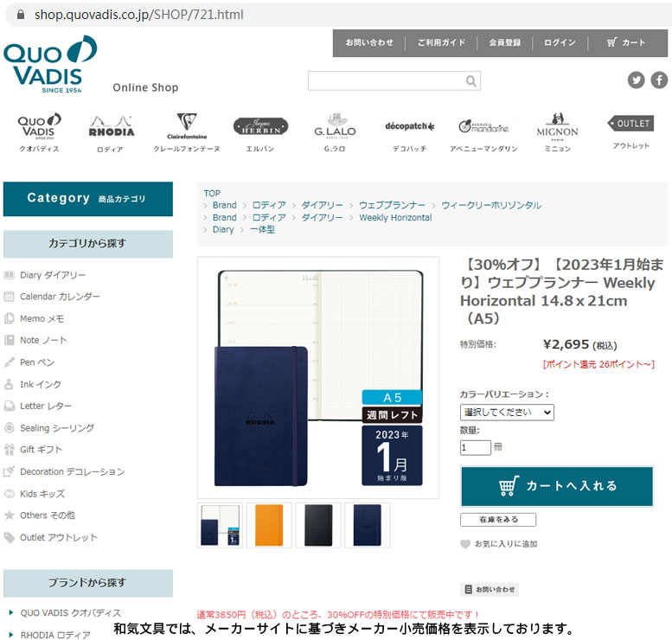The width and height of the screenshot is (672, 640).
Task: Click the quantity input field
Action: [476, 447]
